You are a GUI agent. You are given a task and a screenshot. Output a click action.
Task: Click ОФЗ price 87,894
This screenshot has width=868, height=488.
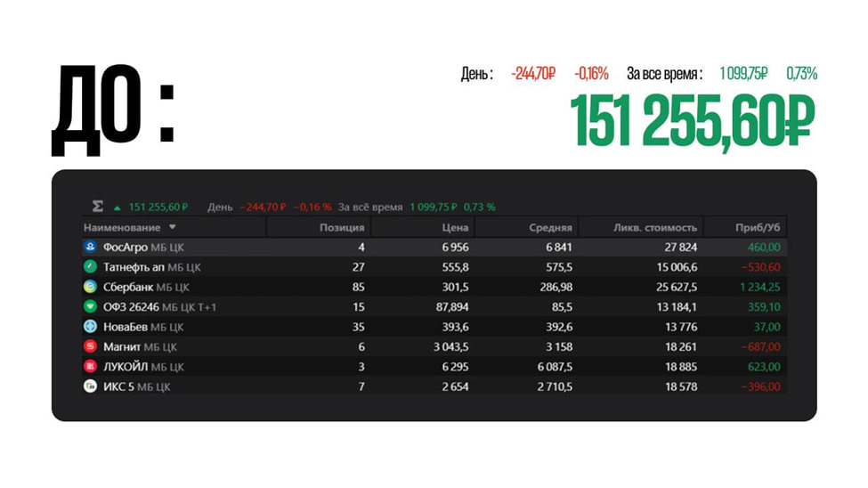(x=452, y=307)
